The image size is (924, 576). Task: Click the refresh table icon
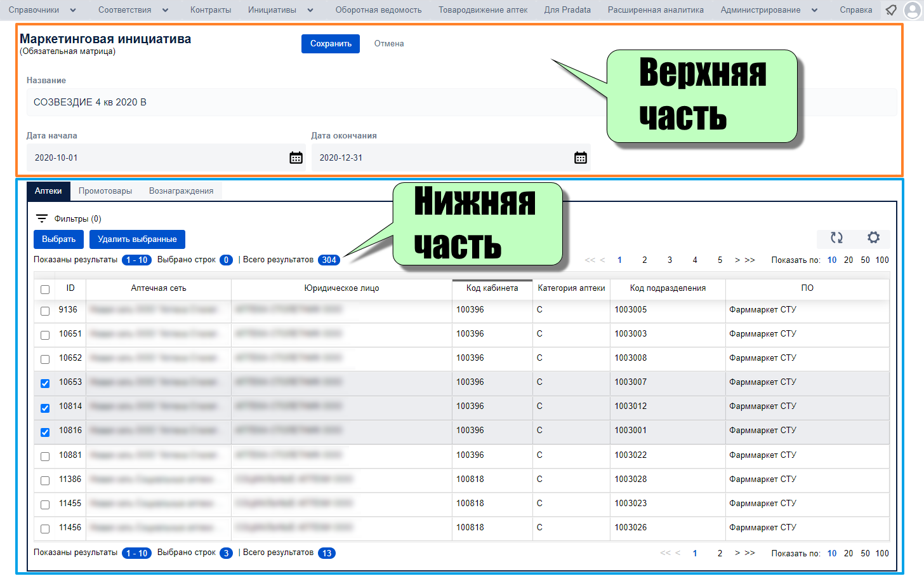pyautogui.click(x=836, y=238)
